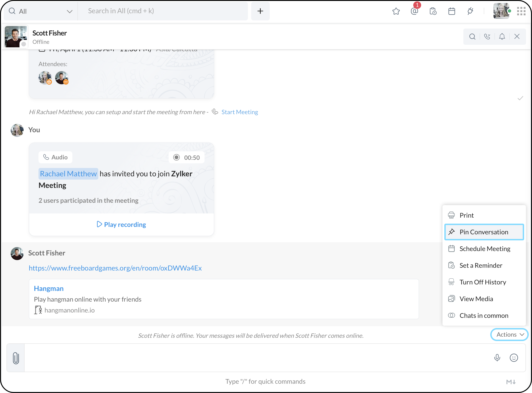Open the reminders clipboard icon in top bar
This screenshot has height=393, width=532.
(433, 11)
